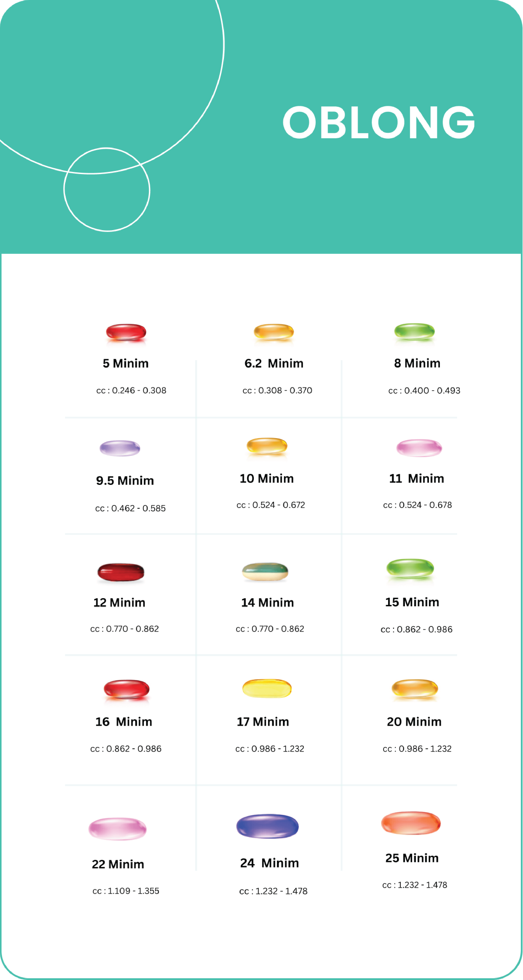This screenshot has width=523, height=980.
Task: Select the dark red 12 Minim capsule
Action: [121, 572]
